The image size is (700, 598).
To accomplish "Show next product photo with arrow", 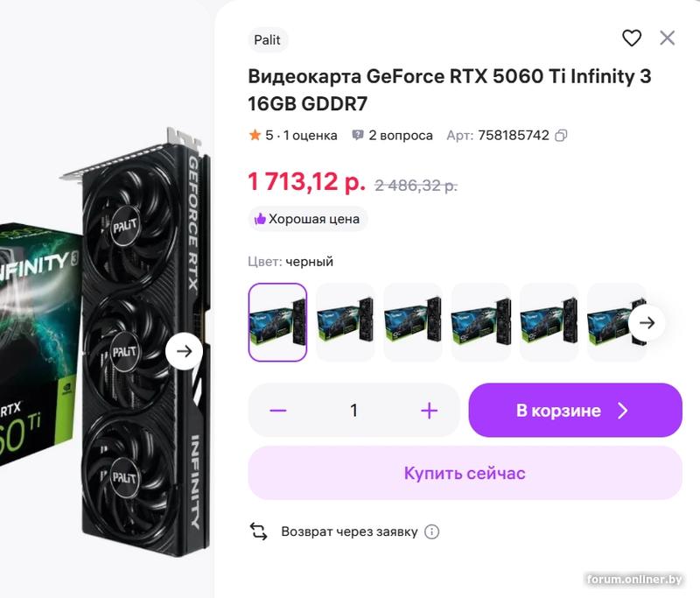I will (184, 351).
